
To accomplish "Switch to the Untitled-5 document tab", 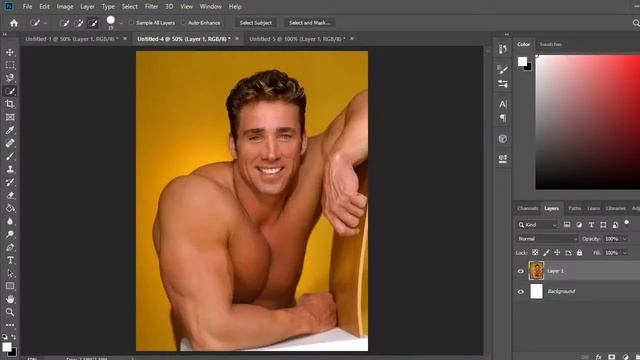I will pos(297,39).
